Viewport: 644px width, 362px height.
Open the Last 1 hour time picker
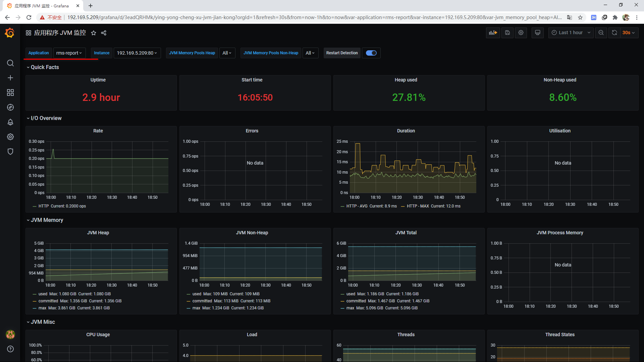[571, 33]
